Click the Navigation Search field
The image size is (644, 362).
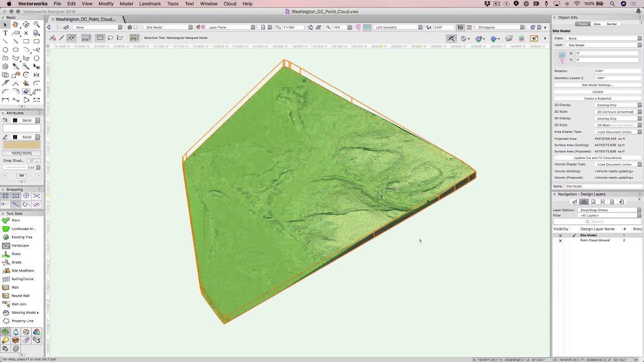[x=598, y=221]
